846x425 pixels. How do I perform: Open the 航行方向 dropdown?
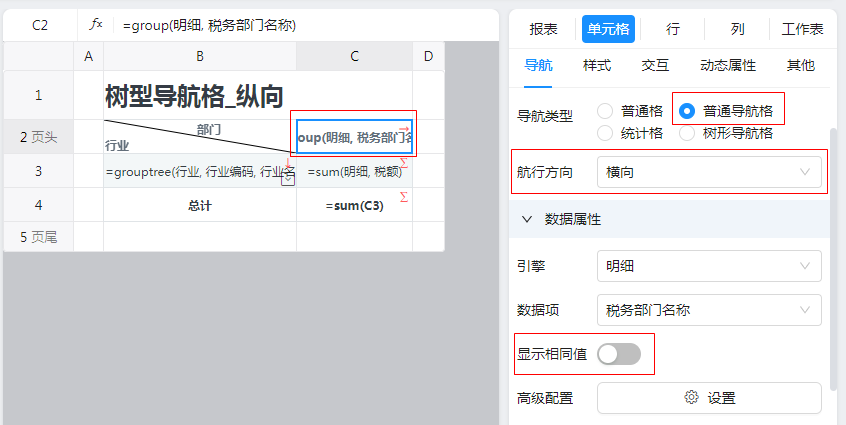click(x=709, y=172)
